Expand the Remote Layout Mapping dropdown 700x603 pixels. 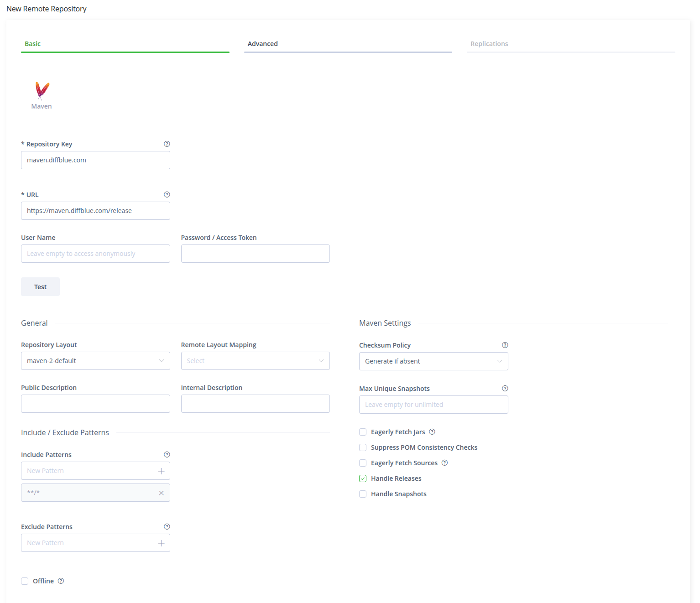255,361
